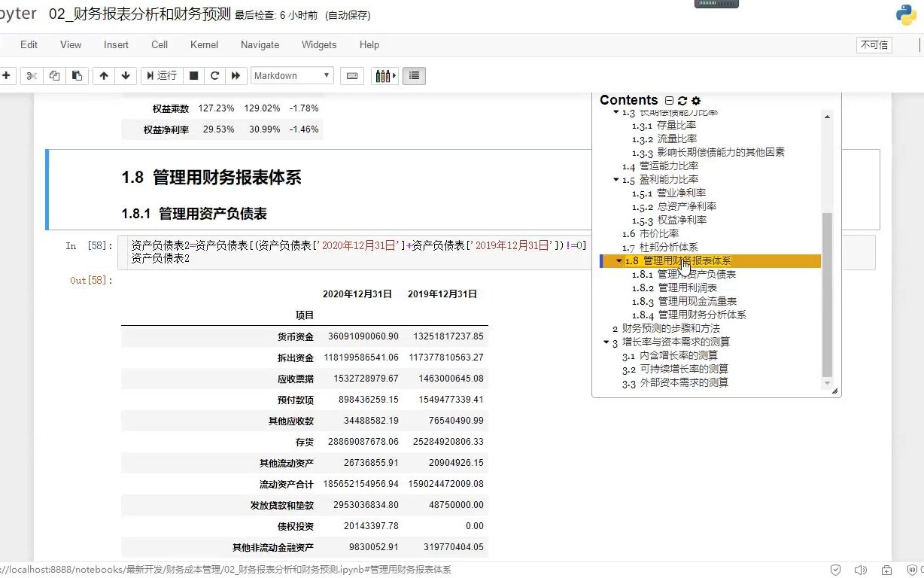Screen dimensions: 924x578
Task: Refresh the Contents panel with its reload icon
Action: pyautogui.click(x=682, y=100)
